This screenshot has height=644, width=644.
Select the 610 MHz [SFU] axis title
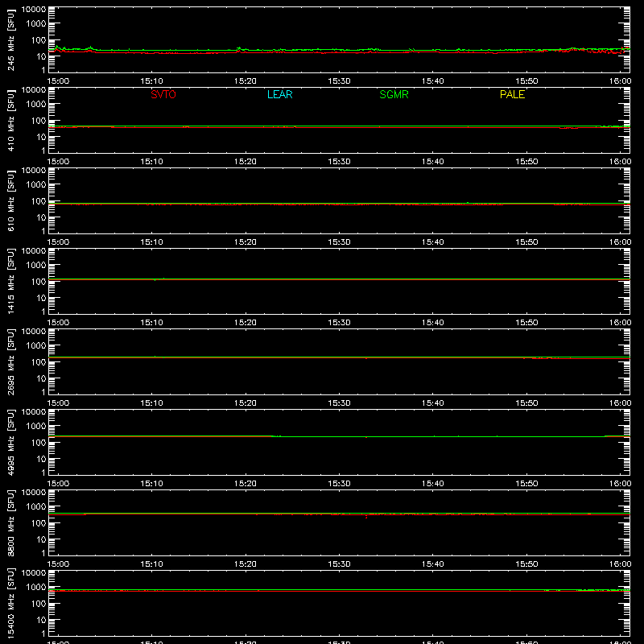tap(10, 200)
